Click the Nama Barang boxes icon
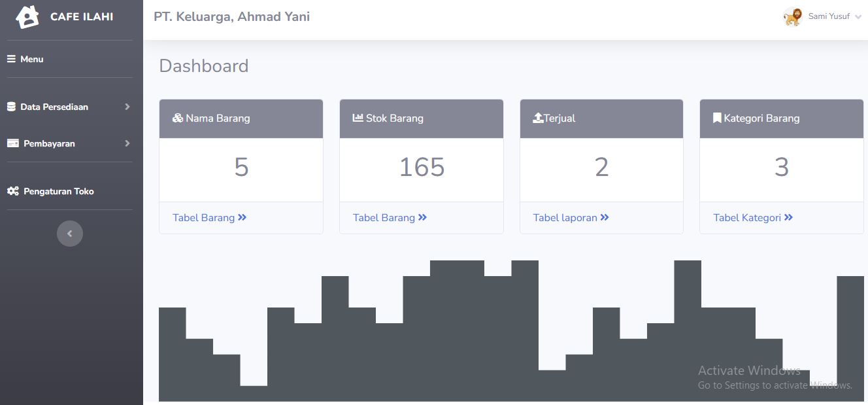Screen dimensions: 868x405 pos(178,118)
